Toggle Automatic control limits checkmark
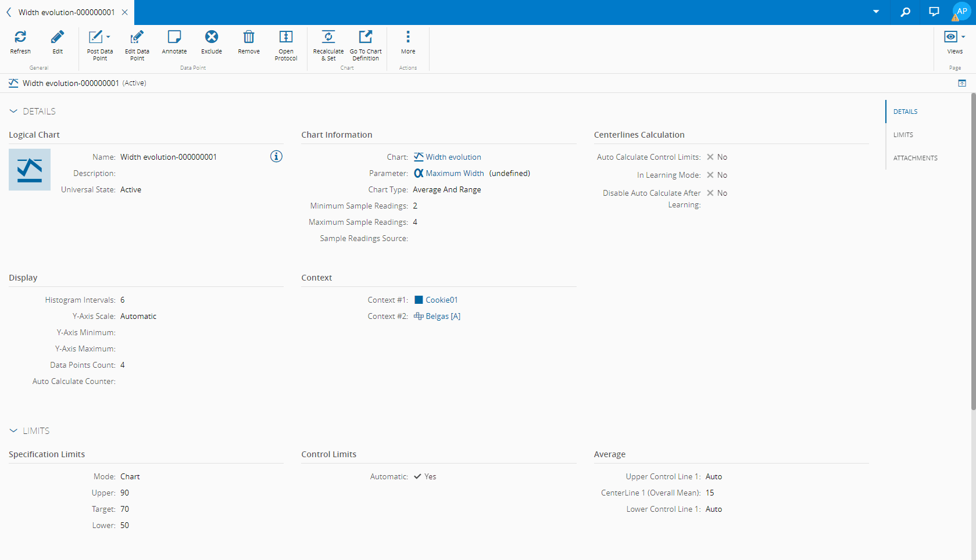 (417, 476)
